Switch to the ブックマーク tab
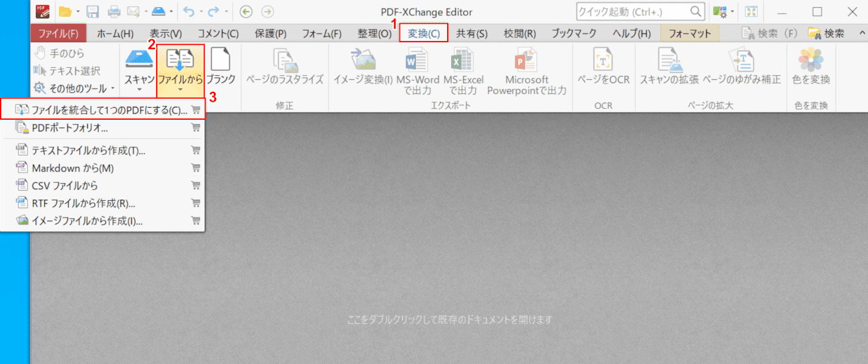 (x=573, y=33)
